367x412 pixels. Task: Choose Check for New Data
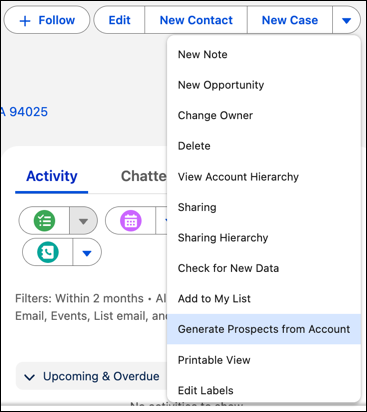[x=264, y=268]
